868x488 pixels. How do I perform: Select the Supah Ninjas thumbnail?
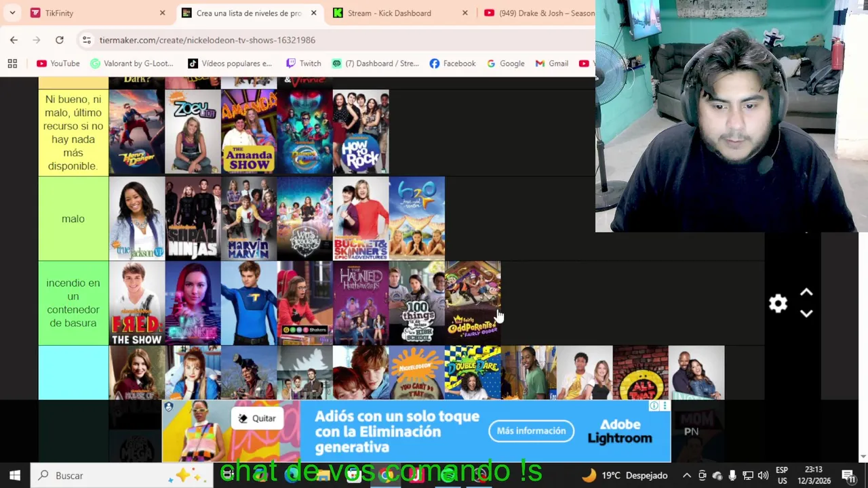coord(193,218)
